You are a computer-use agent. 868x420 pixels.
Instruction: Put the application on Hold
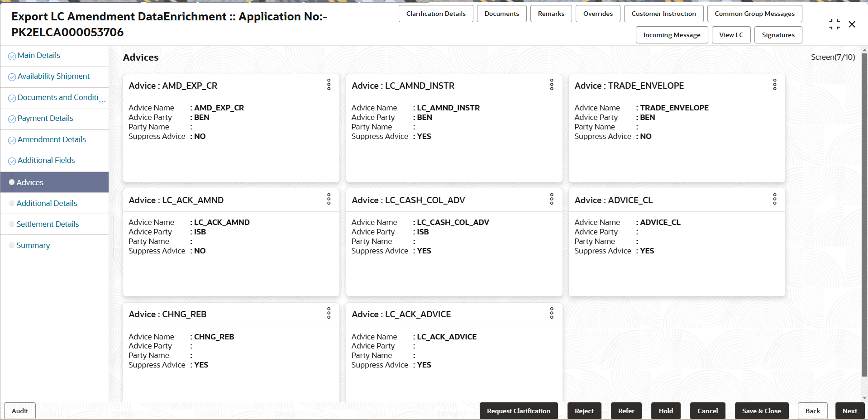(x=666, y=411)
